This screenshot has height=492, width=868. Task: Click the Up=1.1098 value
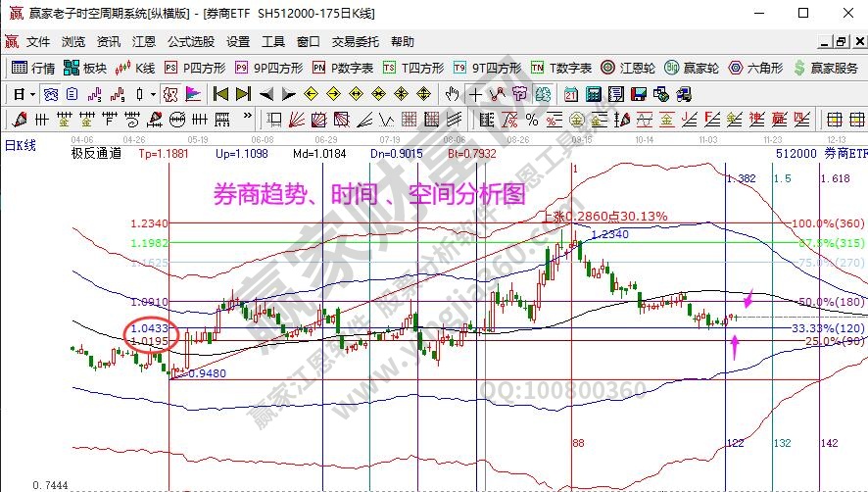click(241, 154)
